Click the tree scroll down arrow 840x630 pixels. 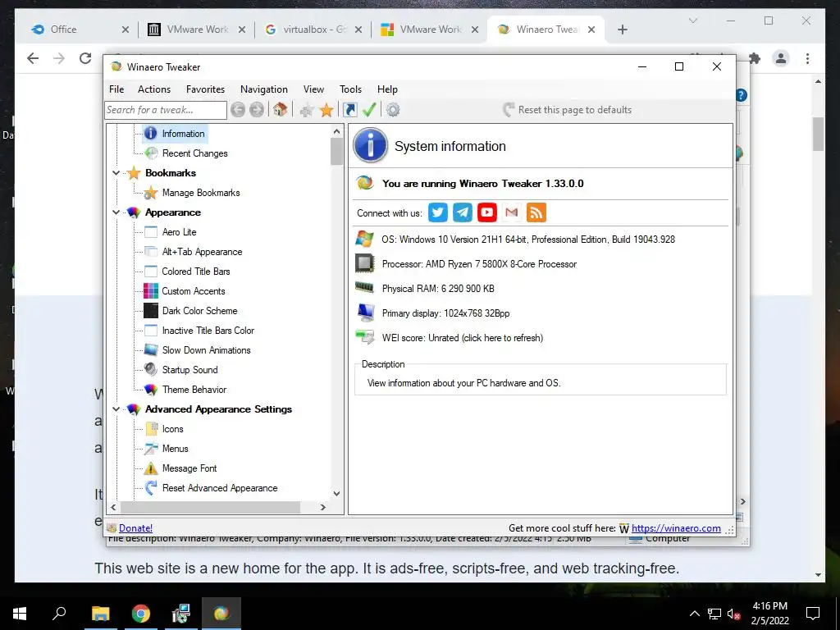[x=336, y=493]
